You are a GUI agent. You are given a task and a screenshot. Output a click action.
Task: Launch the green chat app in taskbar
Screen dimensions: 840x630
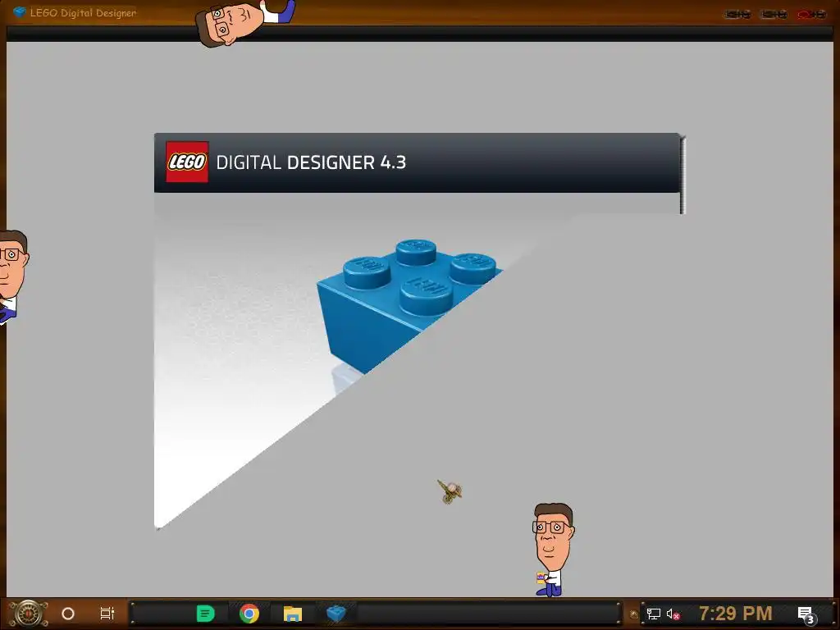[206, 614]
